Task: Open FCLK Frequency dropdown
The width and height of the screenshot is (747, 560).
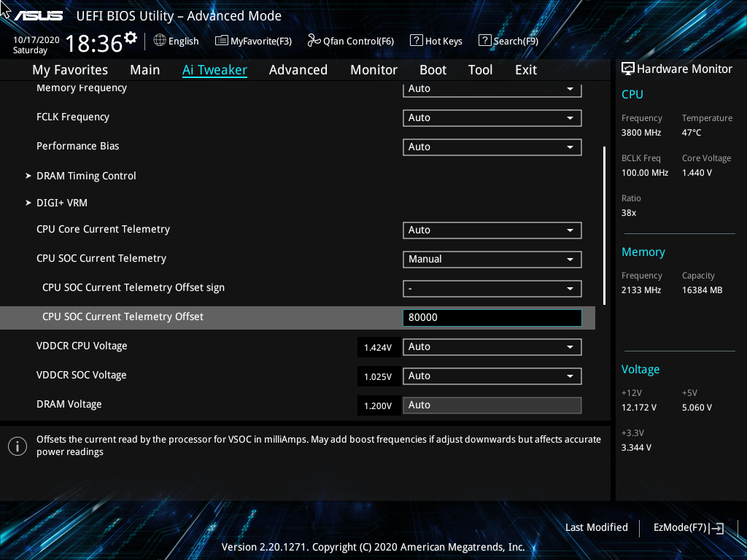Action: pyautogui.click(x=492, y=118)
